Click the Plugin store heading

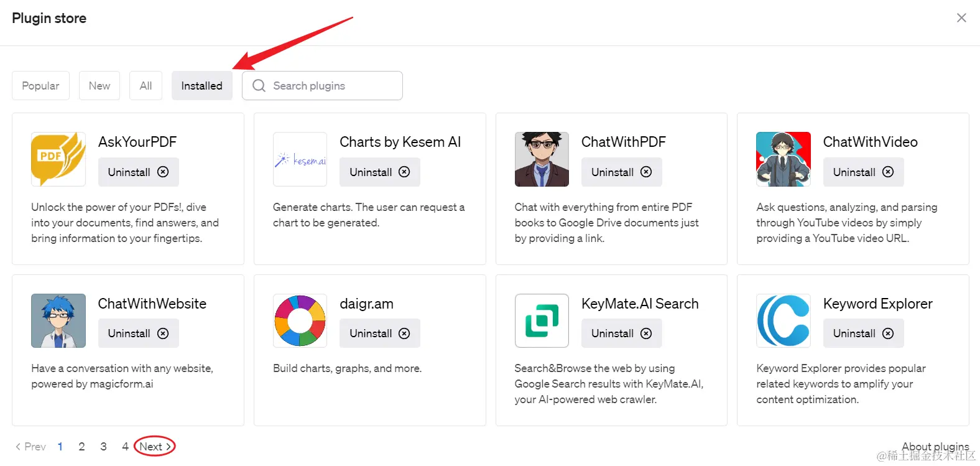pos(49,18)
